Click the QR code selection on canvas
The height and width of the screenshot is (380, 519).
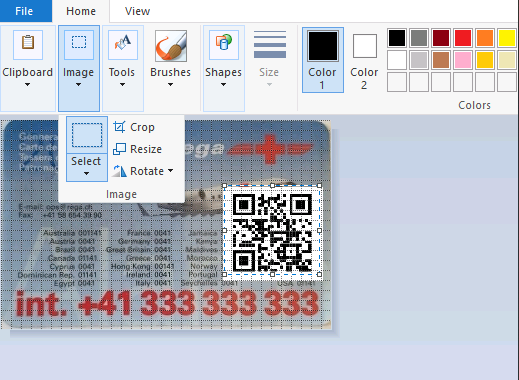coord(272,230)
